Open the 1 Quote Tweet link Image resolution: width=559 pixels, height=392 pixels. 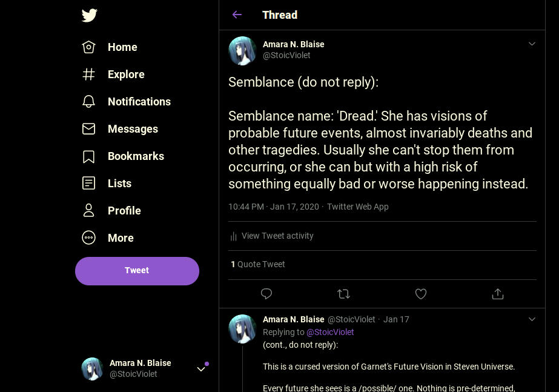coord(258,264)
